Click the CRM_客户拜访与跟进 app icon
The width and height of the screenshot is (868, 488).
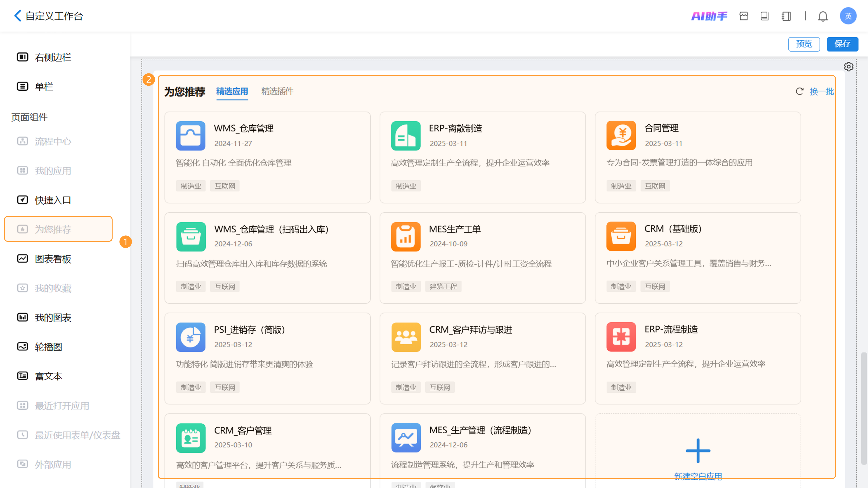pyautogui.click(x=406, y=337)
